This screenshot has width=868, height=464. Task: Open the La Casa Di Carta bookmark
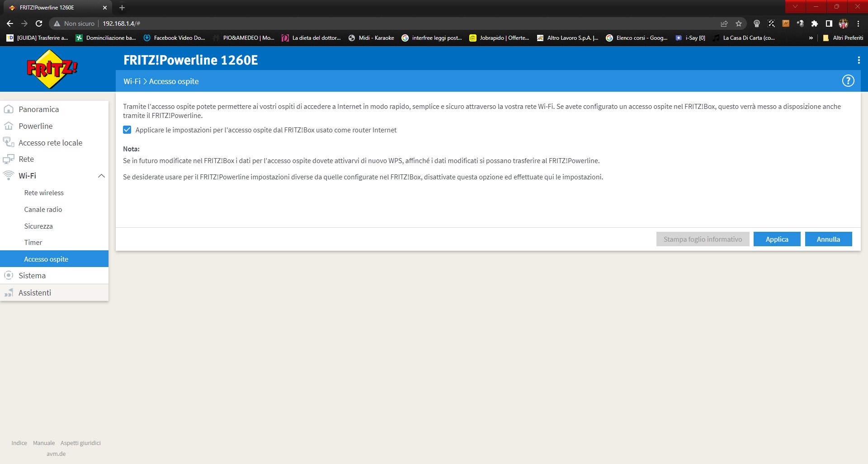(x=744, y=38)
